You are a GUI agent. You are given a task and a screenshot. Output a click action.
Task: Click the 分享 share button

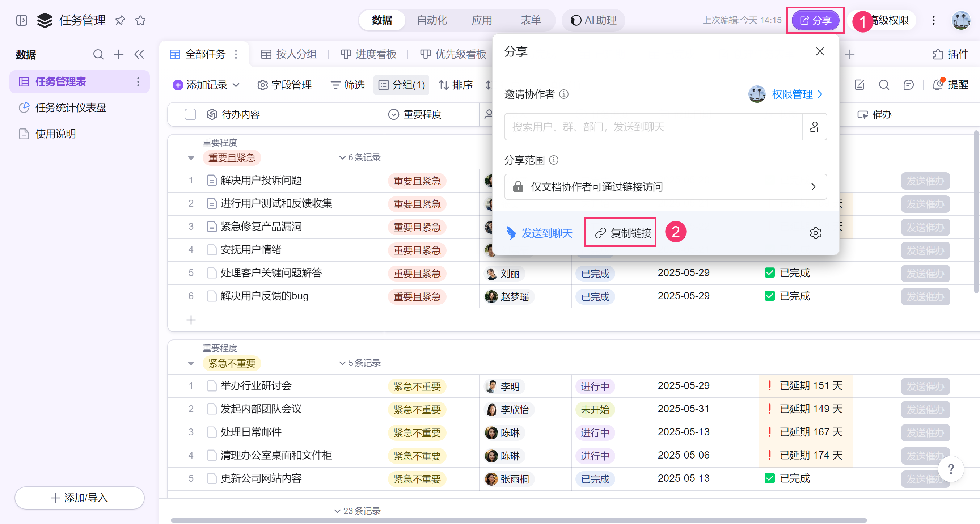click(815, 20)
